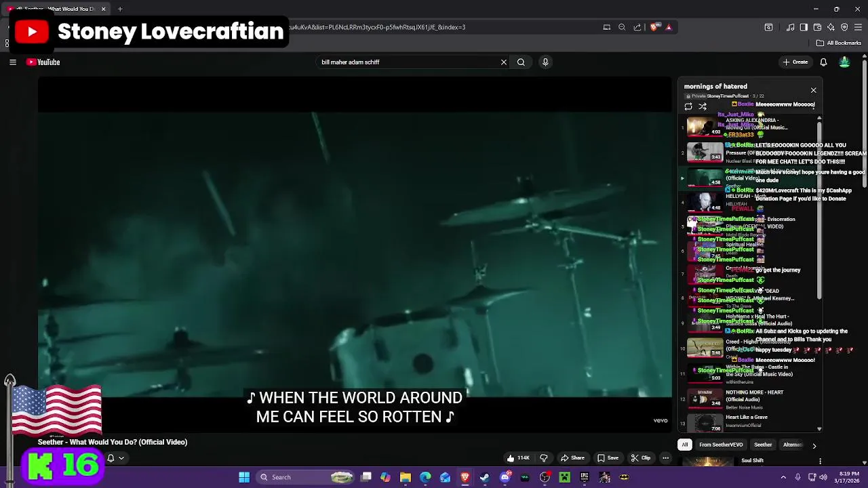The width and height of the screenshot is (868, 488).
Task: Toggle playlist loop
Action: tap(688, 106)
